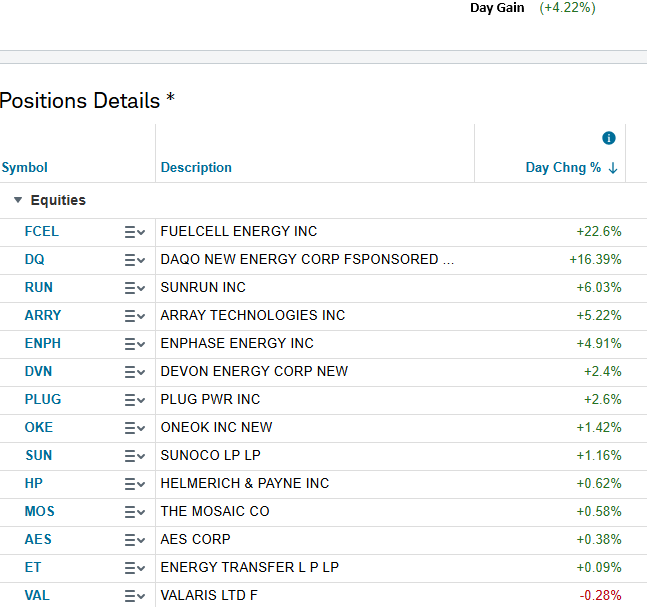Select the SUNRUN INC description
The height and width of the screenshot is (607, 647).
point(203,287)
